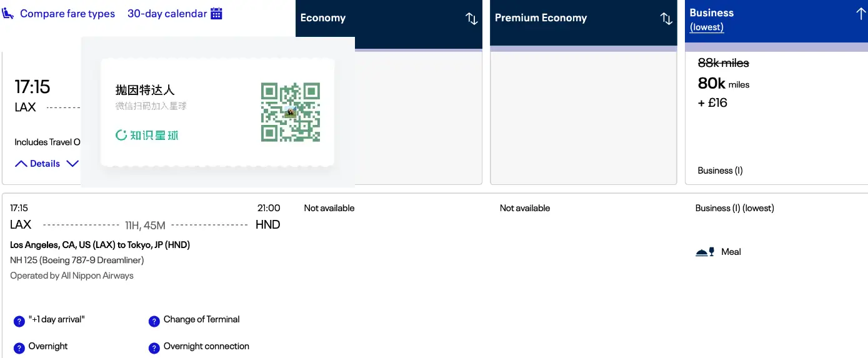
Task: Click the Business column up arrow icon
Action: (861, 14)
